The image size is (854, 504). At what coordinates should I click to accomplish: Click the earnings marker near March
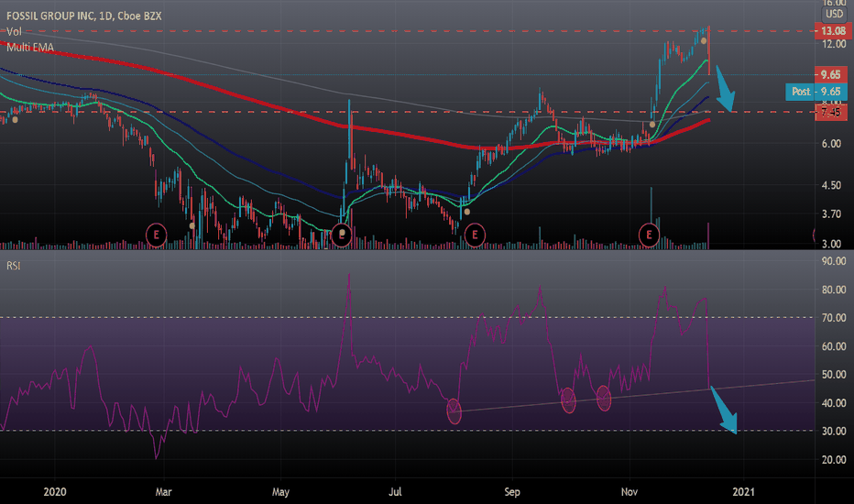[x=157, y=235]
